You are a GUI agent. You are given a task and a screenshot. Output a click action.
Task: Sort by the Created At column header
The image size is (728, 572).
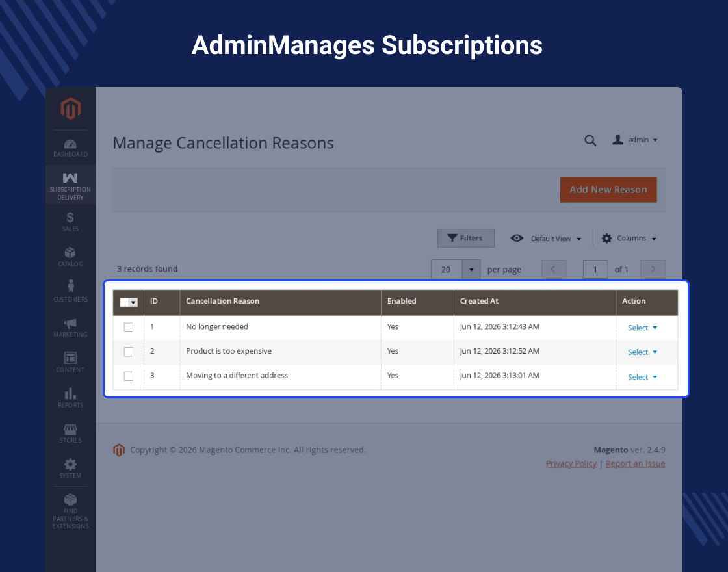[535, 302]
